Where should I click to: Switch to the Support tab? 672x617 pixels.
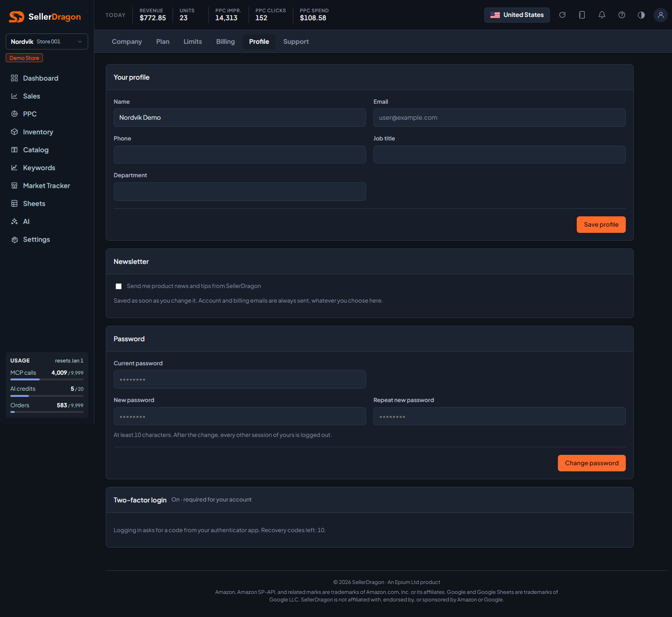pos(296,41)
